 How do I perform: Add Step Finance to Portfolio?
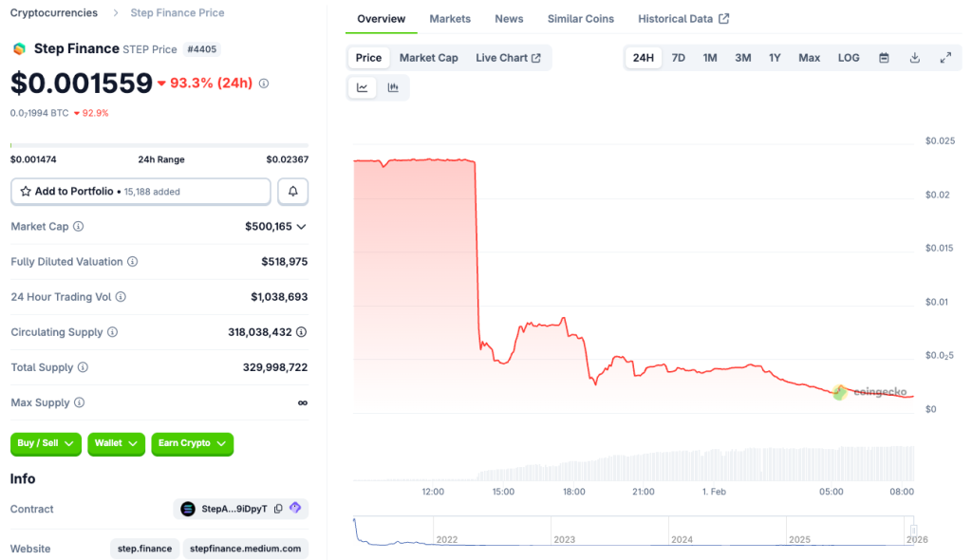pyautogui.click(x=140, y=191)
